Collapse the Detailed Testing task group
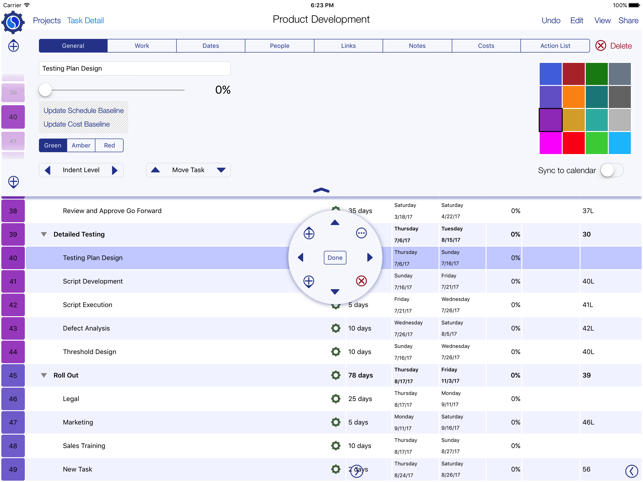The image size is (643, 482). 44,234
